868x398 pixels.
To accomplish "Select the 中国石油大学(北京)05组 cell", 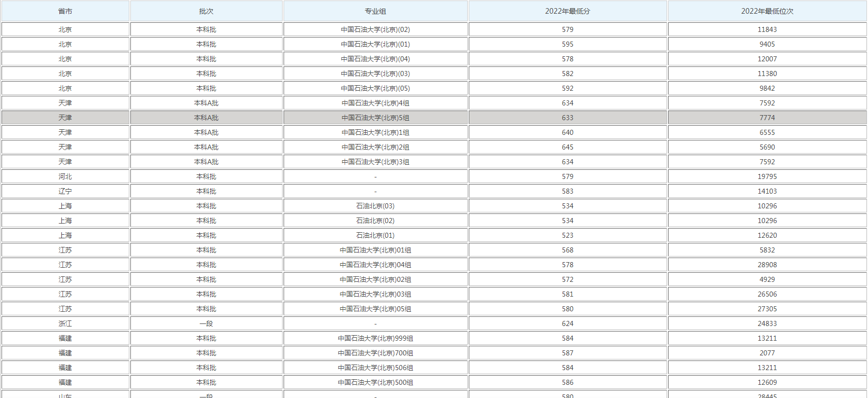I will pos(375,309).
